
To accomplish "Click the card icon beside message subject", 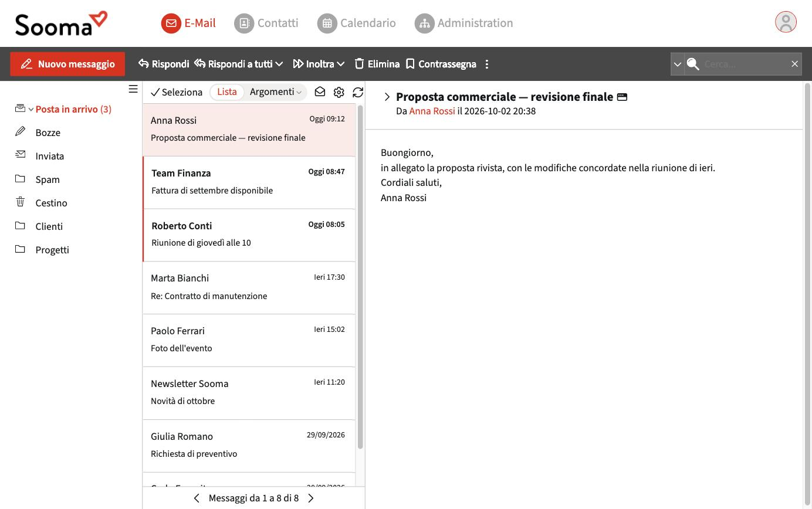I will tap(622, 97).
